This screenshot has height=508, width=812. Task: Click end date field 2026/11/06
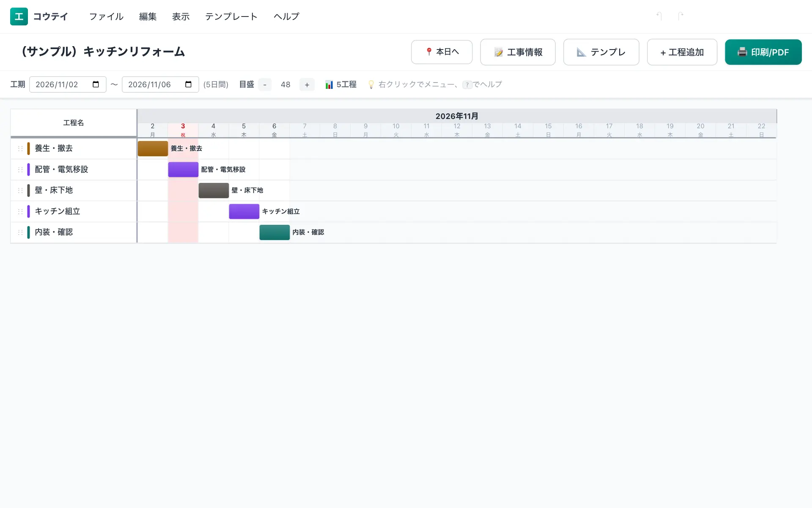160,84
